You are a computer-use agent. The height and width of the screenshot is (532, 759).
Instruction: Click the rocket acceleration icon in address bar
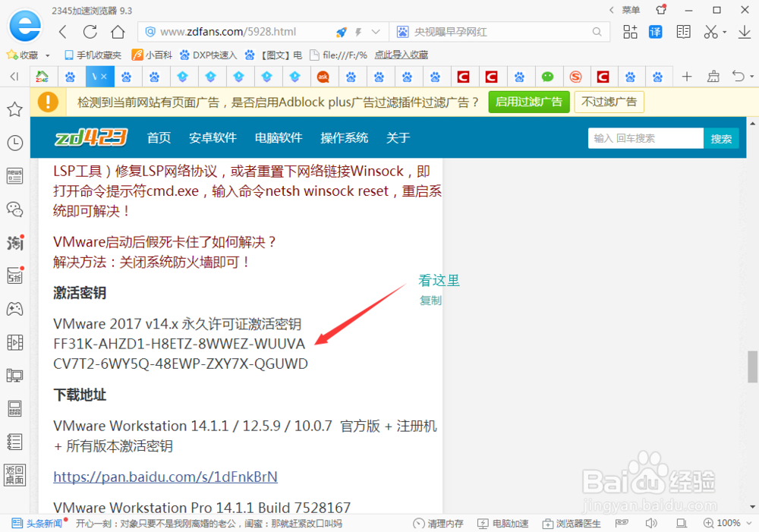pos(342,32)
